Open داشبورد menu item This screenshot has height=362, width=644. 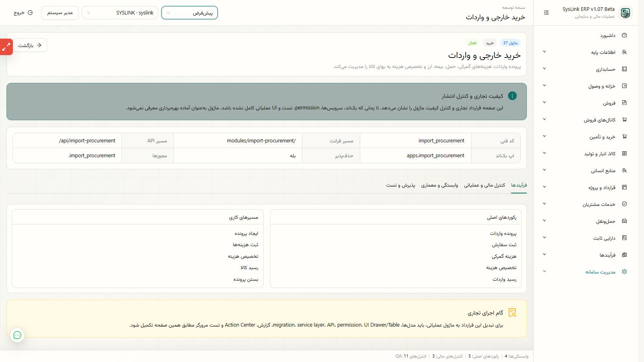coord(586,35)
